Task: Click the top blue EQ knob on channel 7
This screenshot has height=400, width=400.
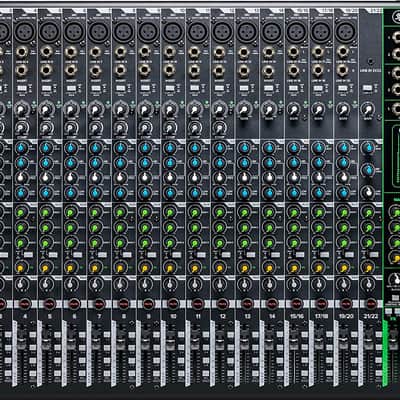Action: [x=96, y=148]
